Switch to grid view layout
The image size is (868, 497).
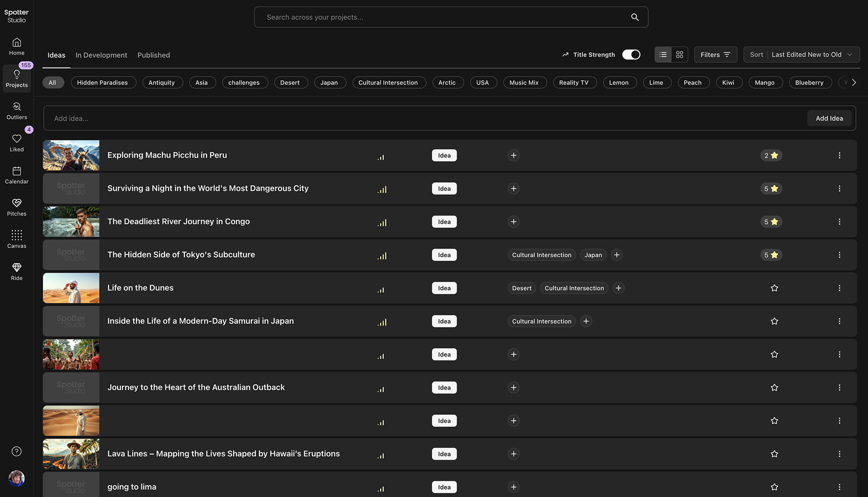[x=679, y=55]
